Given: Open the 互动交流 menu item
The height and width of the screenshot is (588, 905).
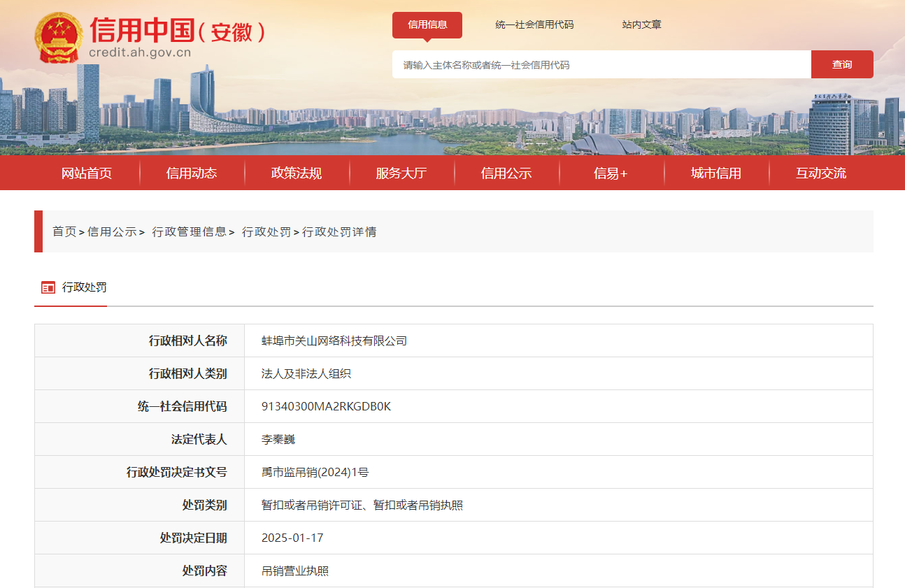Looking at the screenshot, I should (820, 173).
